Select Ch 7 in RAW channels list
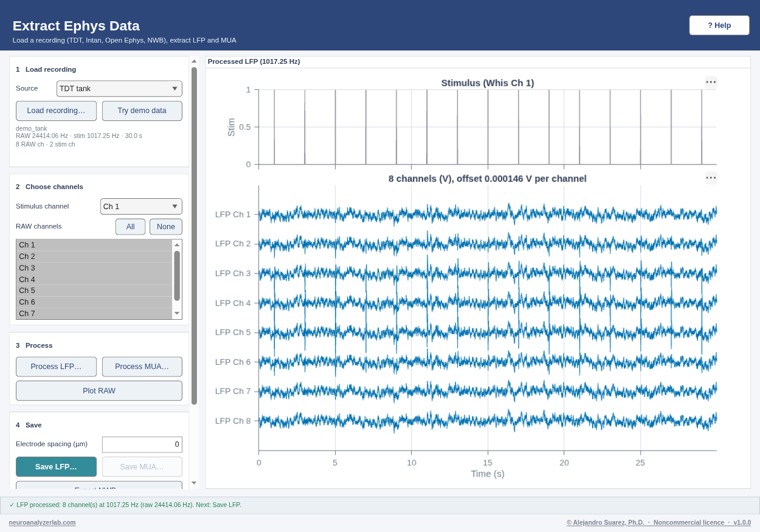The image size is (760, 532). [x=94, y=314]
